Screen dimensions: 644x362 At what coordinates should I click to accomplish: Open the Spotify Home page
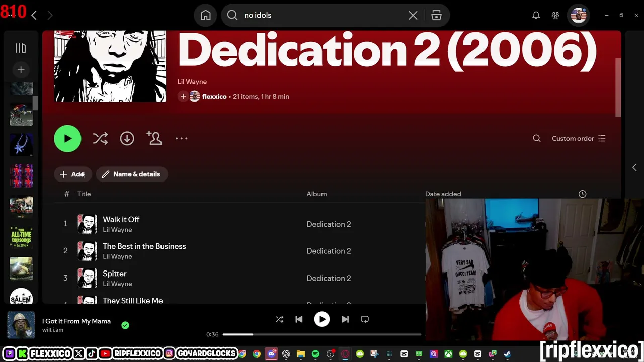click(206, 15)
